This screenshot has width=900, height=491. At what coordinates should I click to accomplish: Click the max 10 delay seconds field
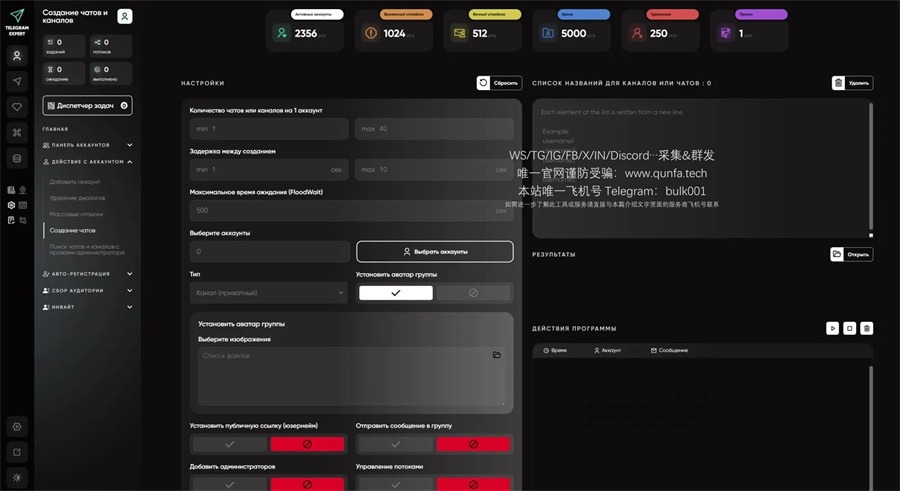pyautogui.click(x=434, y=169)
